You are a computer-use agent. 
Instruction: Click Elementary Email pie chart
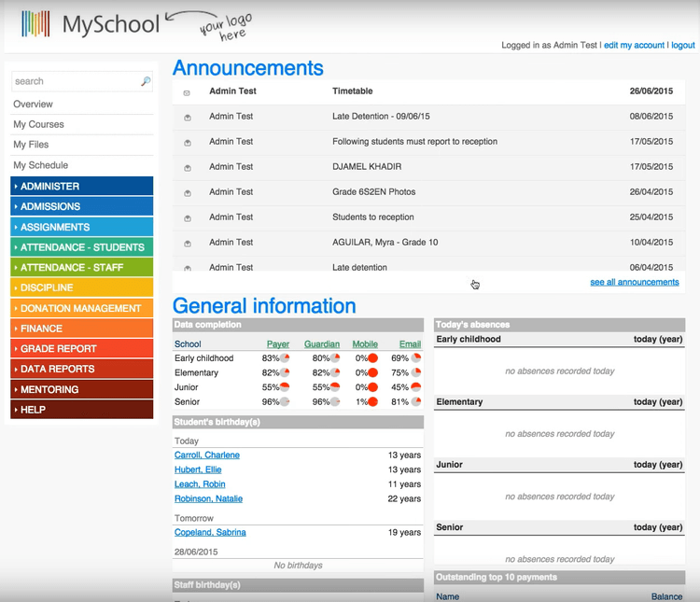(x=416, y=372)
